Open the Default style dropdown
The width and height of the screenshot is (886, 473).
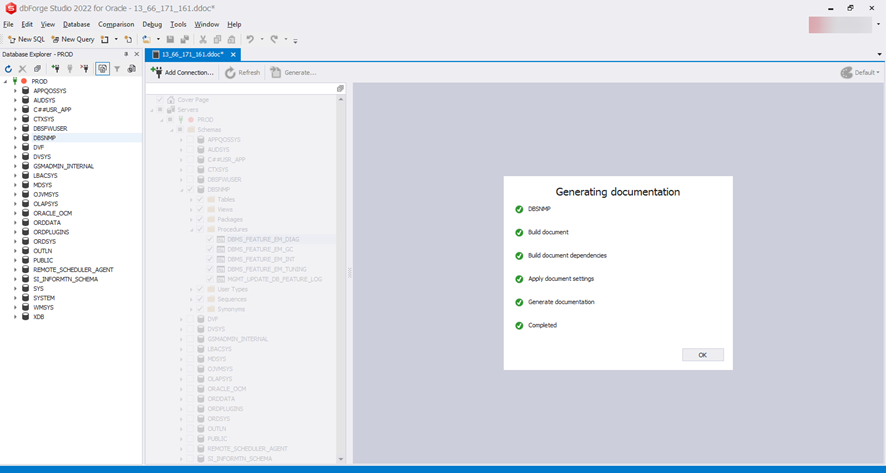click(x=860, y=72)
